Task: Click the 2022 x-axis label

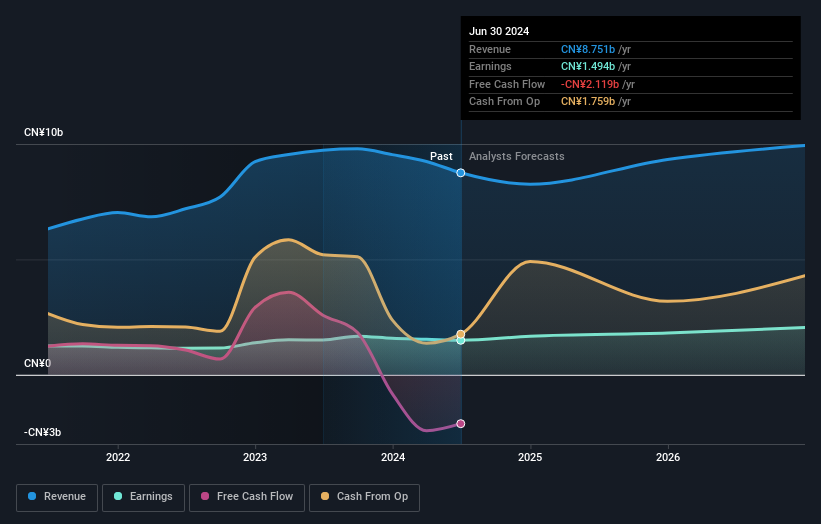Action: [x=118, y=457]
